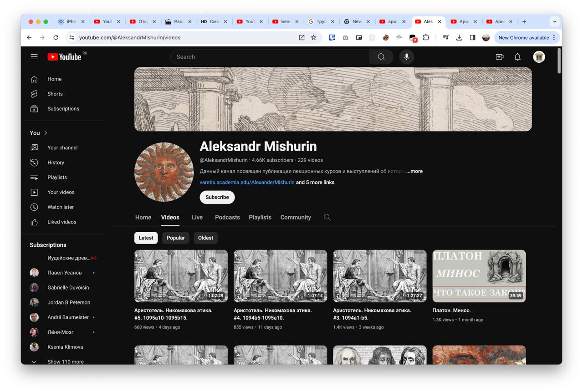This screenshot has height=392, width=583.
Task: Click the Shorts icon in sidebar
Action: pos(34,94)
